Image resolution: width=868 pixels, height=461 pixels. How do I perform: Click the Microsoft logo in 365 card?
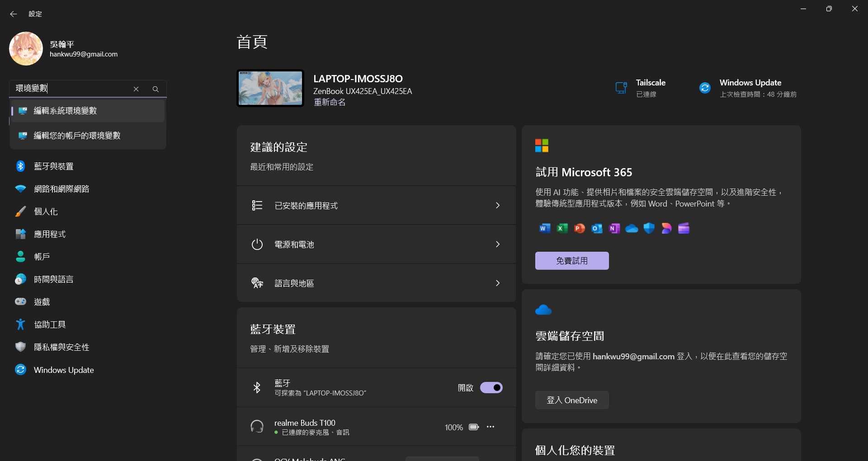coord(542,146)
